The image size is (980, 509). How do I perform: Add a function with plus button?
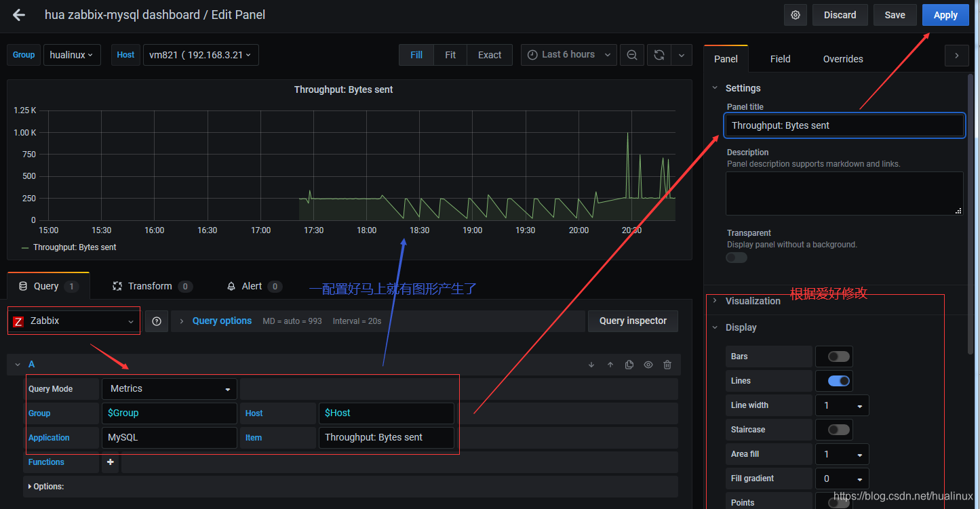point(111,462)
